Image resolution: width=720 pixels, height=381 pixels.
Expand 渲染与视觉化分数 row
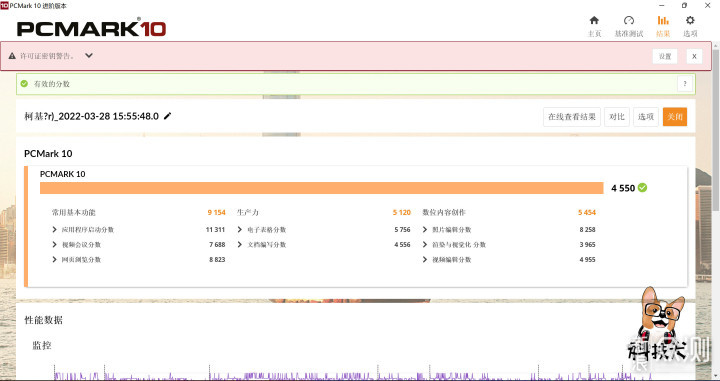[425, 244]
